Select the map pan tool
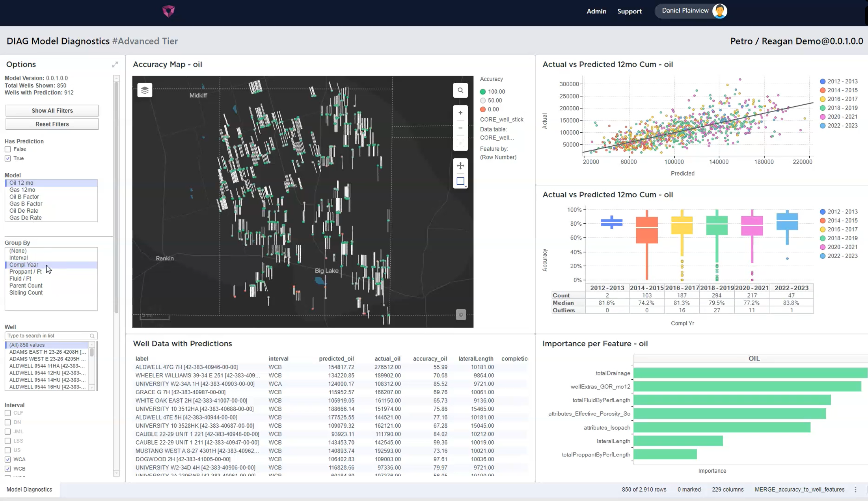 pos(460,165)
